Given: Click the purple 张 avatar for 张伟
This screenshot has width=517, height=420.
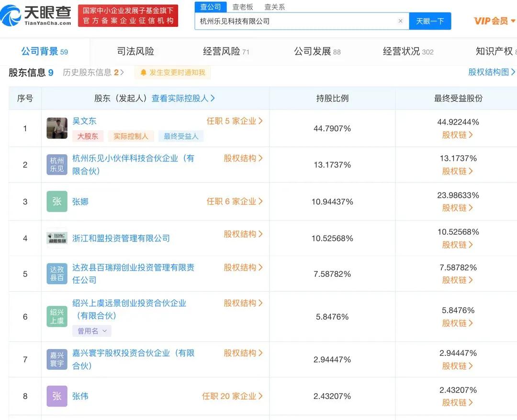Looking at the screenshot, I should pos(57,396).
